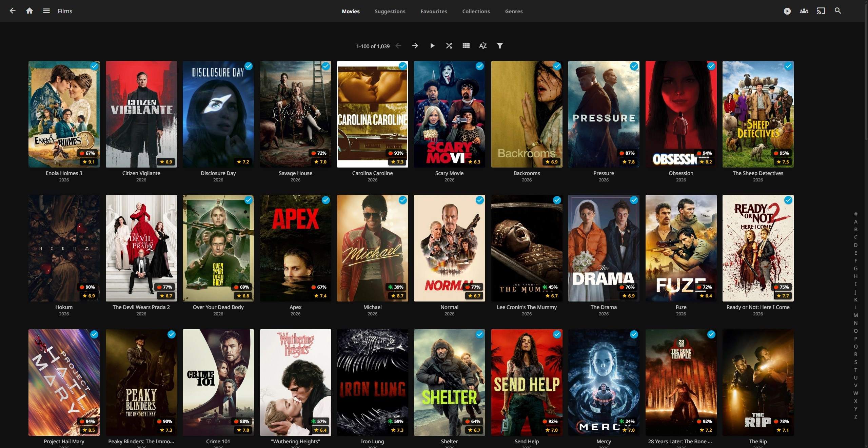Open the SyncPlay group icon
The width and height of the screenshot is (868, 448).
click(x=804, y=11)
